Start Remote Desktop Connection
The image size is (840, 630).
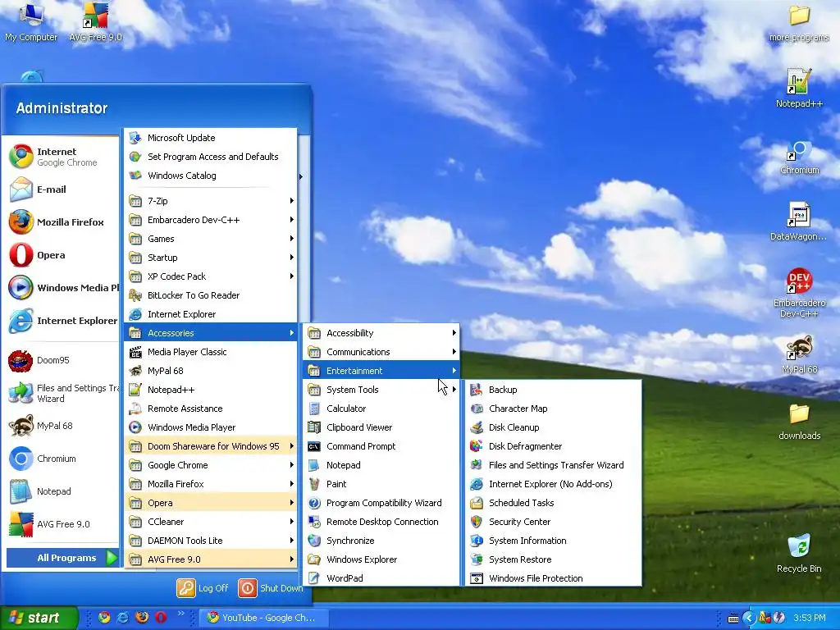(x=381, y=522)
